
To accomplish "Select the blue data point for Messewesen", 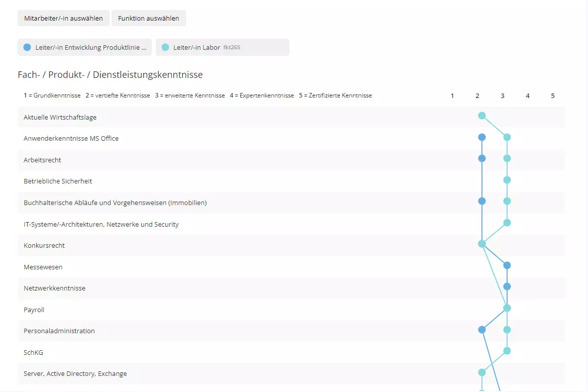I will point(507,265).
